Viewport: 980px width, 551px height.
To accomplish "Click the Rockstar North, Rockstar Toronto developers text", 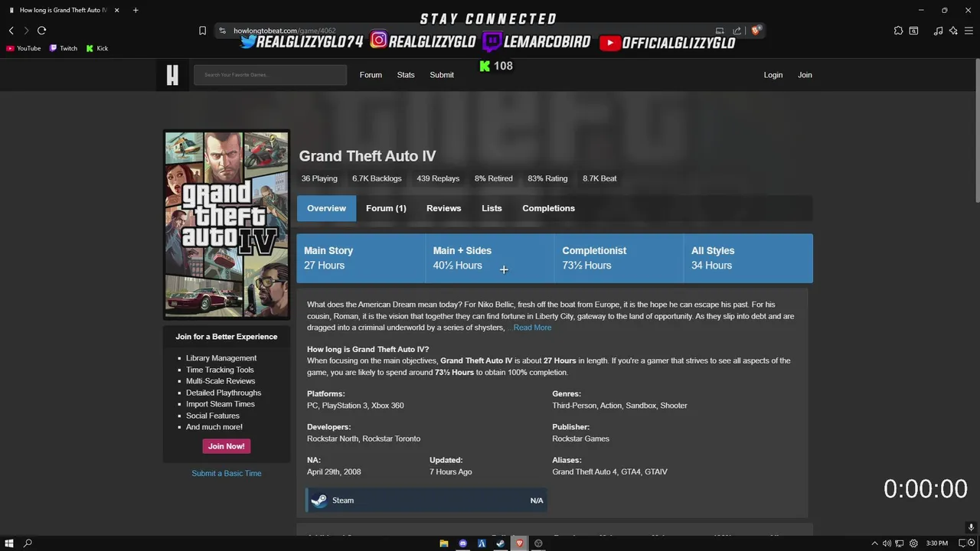I will [x=364, y=439].
